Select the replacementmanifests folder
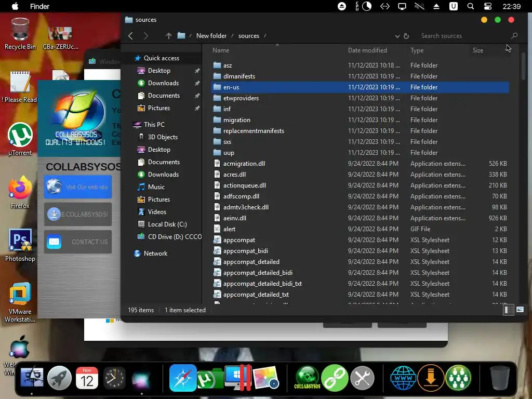Viewport: 532px width, 399px height. click(360, 130)
